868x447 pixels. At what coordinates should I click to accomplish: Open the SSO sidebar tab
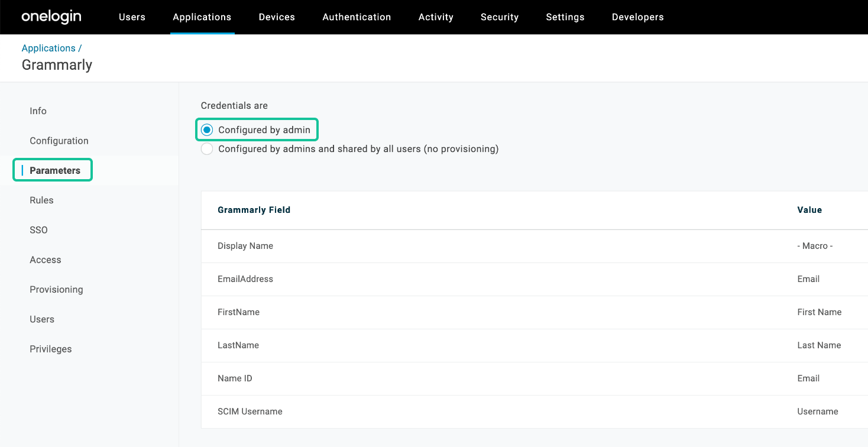pyautogui.click(x=38, y=230)
